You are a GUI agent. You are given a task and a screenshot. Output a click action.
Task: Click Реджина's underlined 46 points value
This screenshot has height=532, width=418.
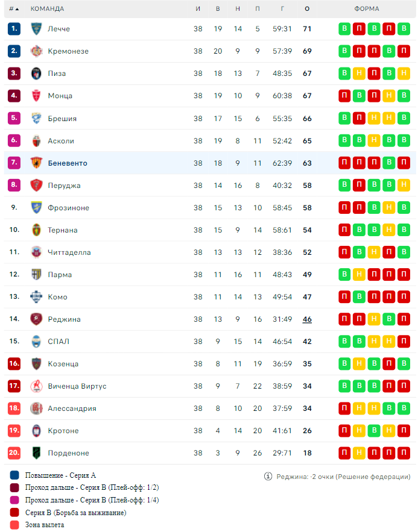[x=307, y=319]
